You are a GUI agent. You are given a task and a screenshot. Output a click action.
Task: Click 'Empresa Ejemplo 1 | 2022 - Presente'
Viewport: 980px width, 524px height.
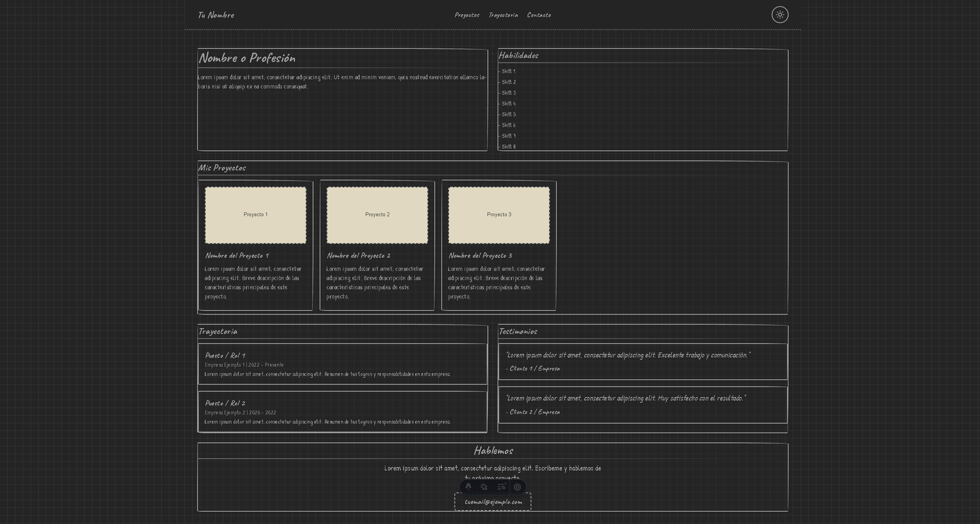[x=244, y=365]
